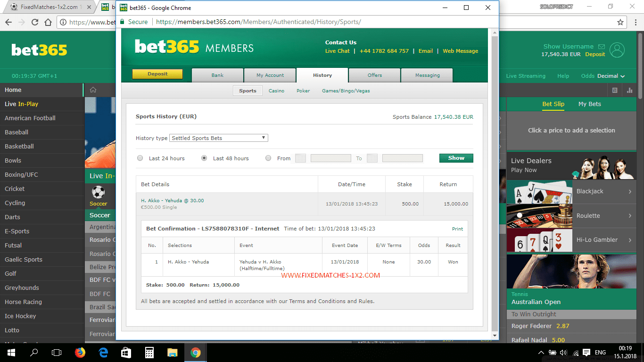The height and width of the screenshot is (362, 644).
Task: Expand the Hi-Lo Gambler row chevron
Action: point(630,240)
